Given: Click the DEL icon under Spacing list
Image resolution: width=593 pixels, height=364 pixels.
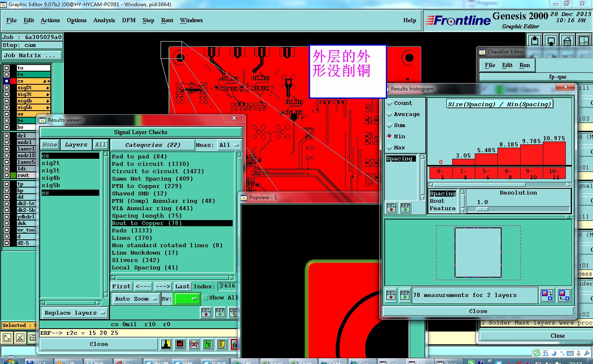Looking at the screenshot, I should click(391, 208).
